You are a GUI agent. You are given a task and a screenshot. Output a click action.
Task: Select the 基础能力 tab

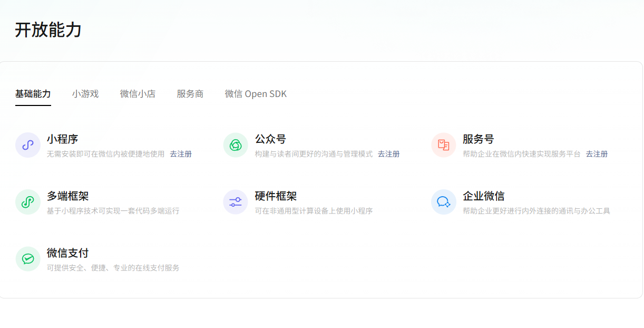[33, 94]
